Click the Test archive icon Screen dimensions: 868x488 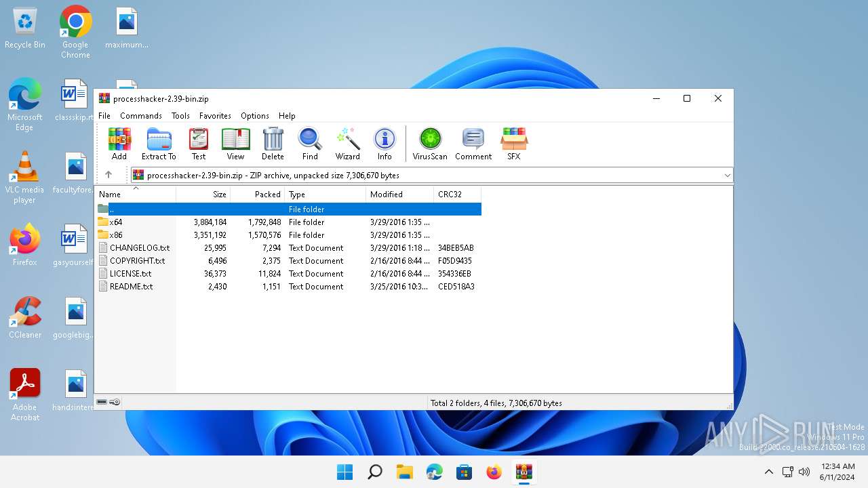pos(199,144)
